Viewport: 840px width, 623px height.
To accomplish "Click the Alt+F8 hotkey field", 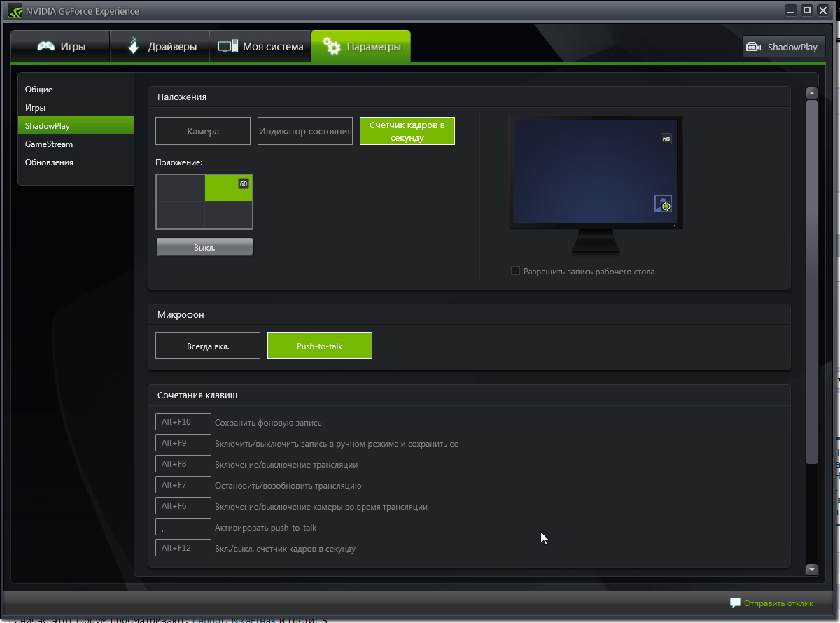I will [x=183, y=464].
